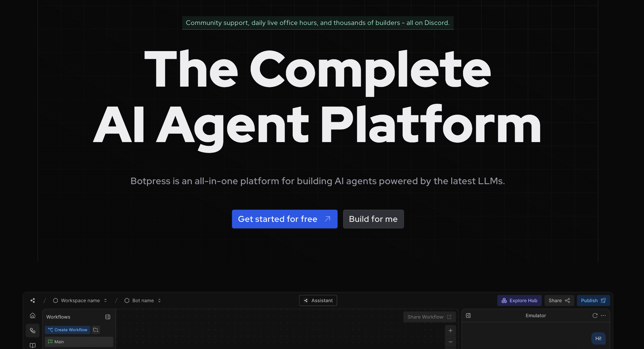Image resolution: width=644 pixels, height=349 pixels.
Task: Select the Workflows icon in the sidebar
Action: (33, 331)
